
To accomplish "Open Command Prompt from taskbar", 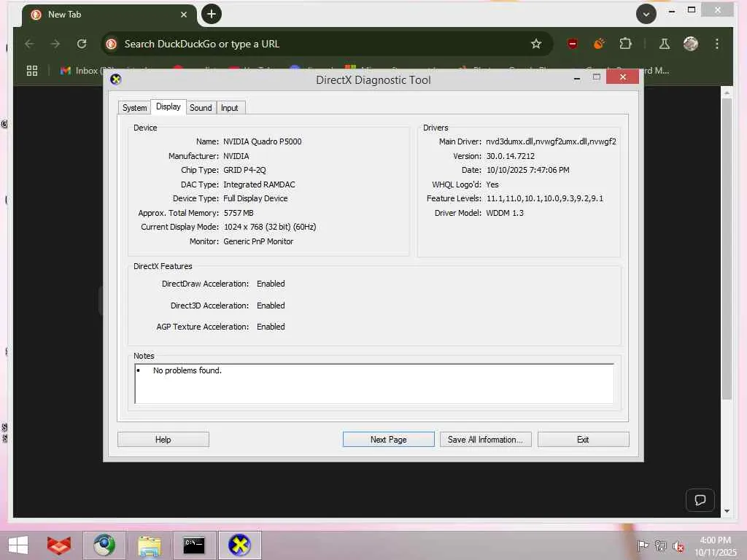I will 194,545.
